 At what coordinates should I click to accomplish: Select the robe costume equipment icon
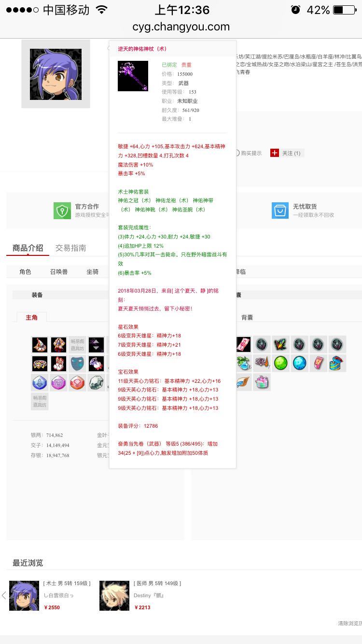pyautogui.click(x=58, y=345)
